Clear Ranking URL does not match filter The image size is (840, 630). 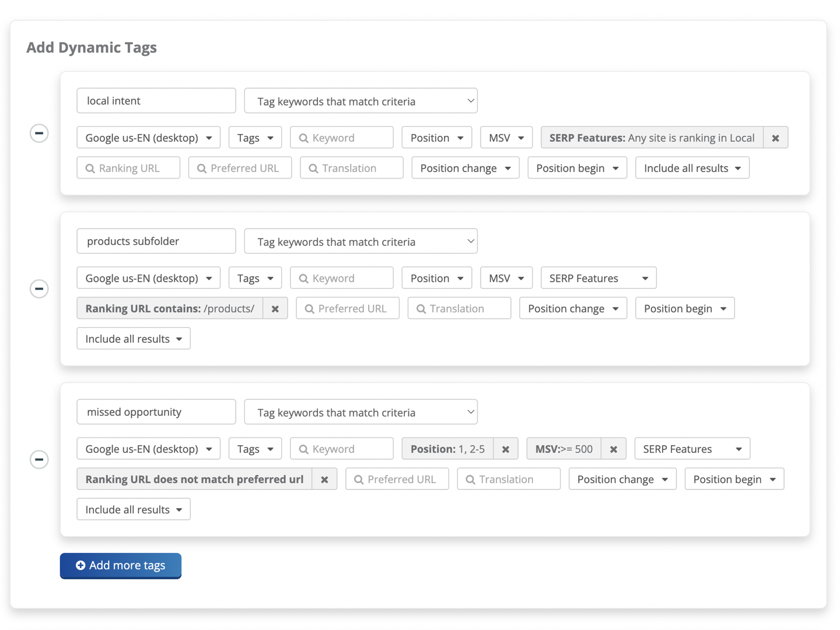[x=324, y=480]
